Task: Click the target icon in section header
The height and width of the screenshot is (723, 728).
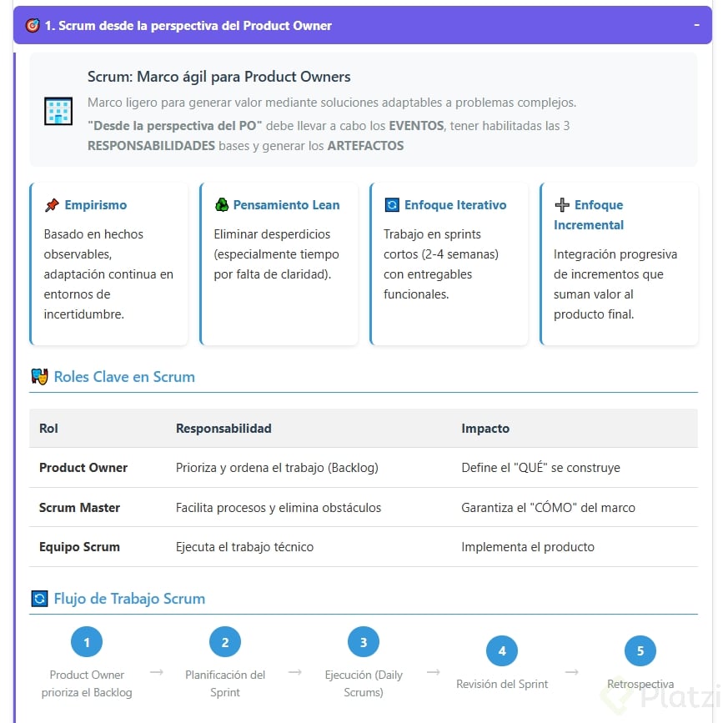Action: (33, 26)
